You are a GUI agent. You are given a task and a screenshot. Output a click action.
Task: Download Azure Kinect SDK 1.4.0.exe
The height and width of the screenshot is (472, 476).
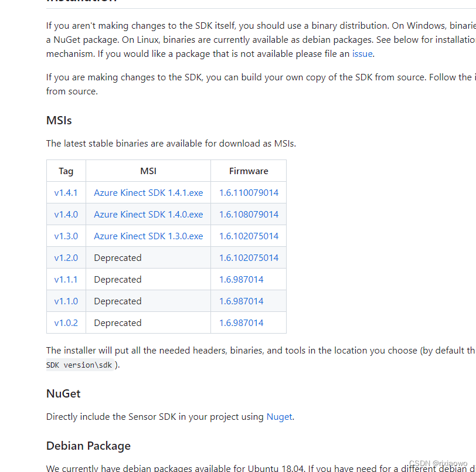pyautogui.click(x=148, y=215)
